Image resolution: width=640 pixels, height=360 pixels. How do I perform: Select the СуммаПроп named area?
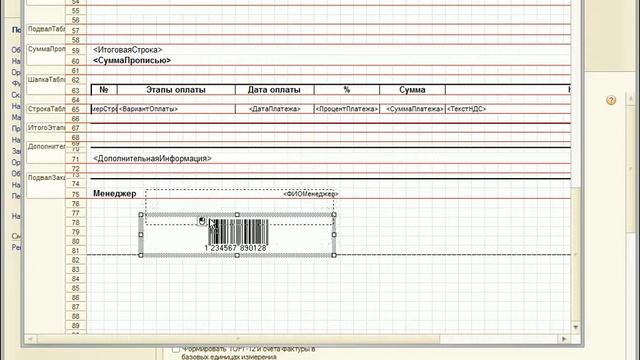pyautogui.click(x=46, y=54)
